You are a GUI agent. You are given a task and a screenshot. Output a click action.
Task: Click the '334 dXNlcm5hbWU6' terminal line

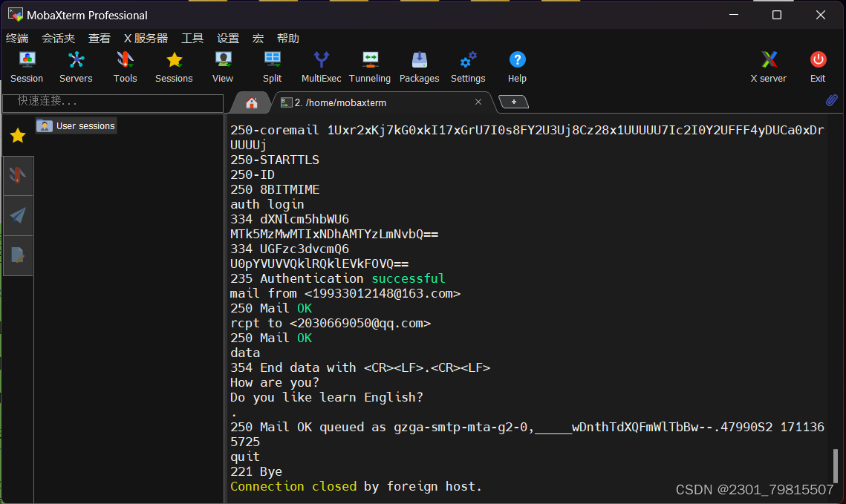pos(290,220)
